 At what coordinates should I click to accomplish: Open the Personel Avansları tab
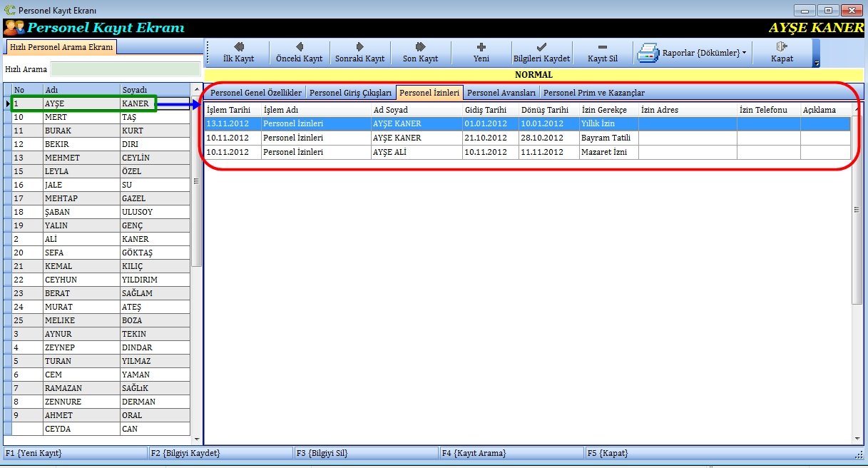501,93
